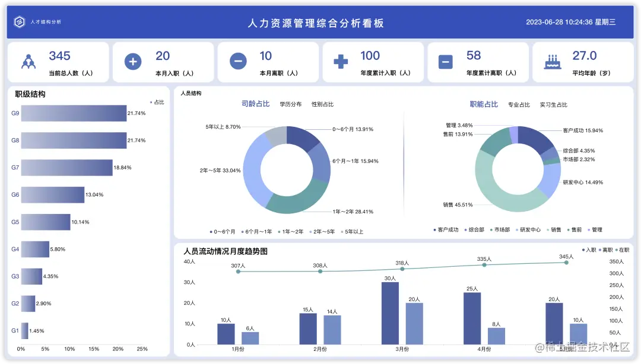Toggle the 市场部 legend entry below the chart

tap(500, 229)
